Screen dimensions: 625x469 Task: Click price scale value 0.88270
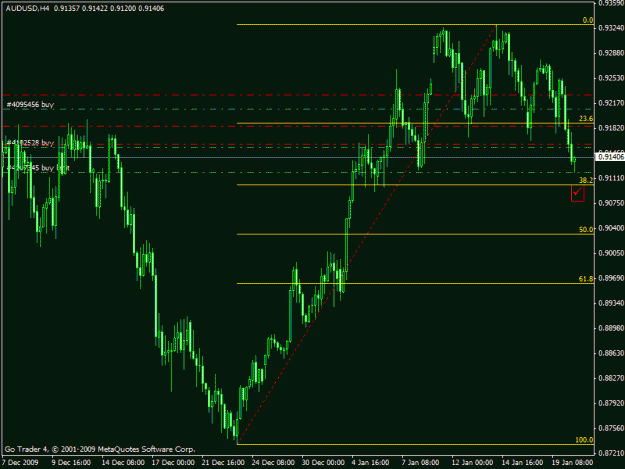(x=611, y=378)
